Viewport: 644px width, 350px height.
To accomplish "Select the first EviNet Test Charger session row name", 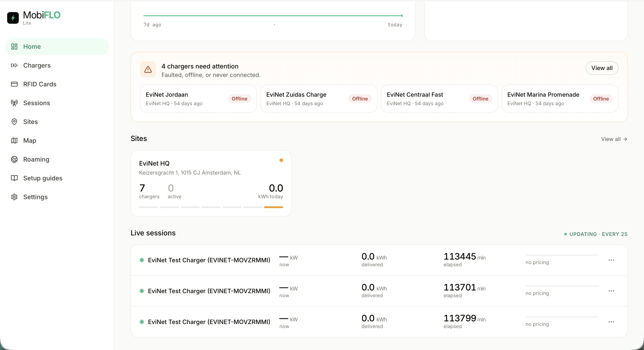I will (209, 260).
